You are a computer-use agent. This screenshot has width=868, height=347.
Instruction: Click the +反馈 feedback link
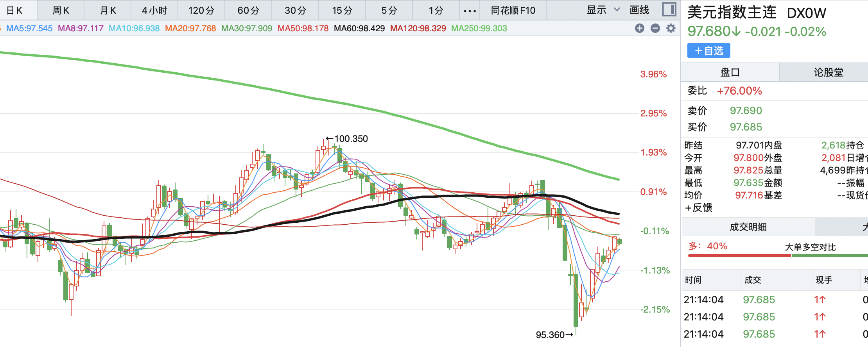coord(699,208)
